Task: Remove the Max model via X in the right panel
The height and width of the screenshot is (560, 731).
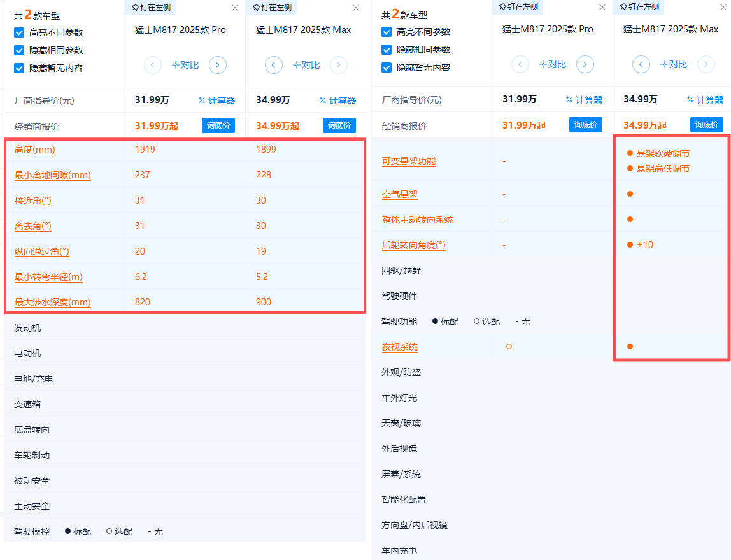Action: (723, 8)
